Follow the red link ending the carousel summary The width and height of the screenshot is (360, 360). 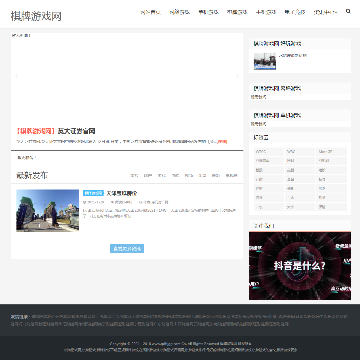(x=222, y=142)
